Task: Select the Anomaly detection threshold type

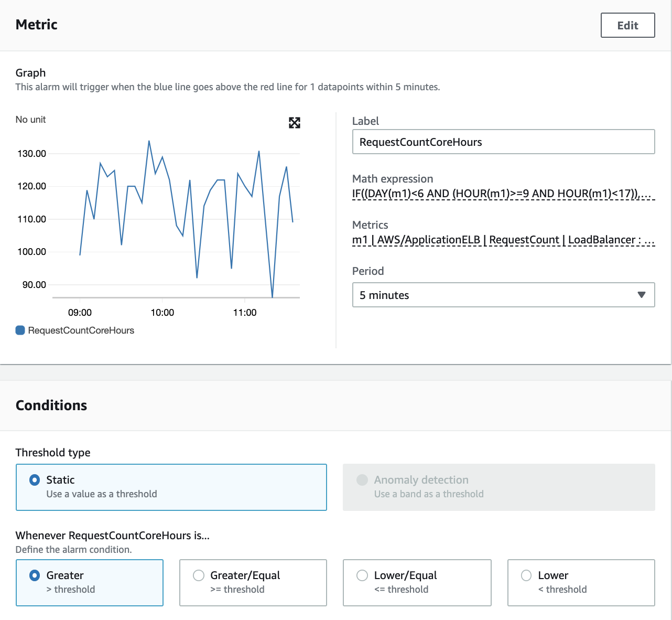Action: pos(362,479)
